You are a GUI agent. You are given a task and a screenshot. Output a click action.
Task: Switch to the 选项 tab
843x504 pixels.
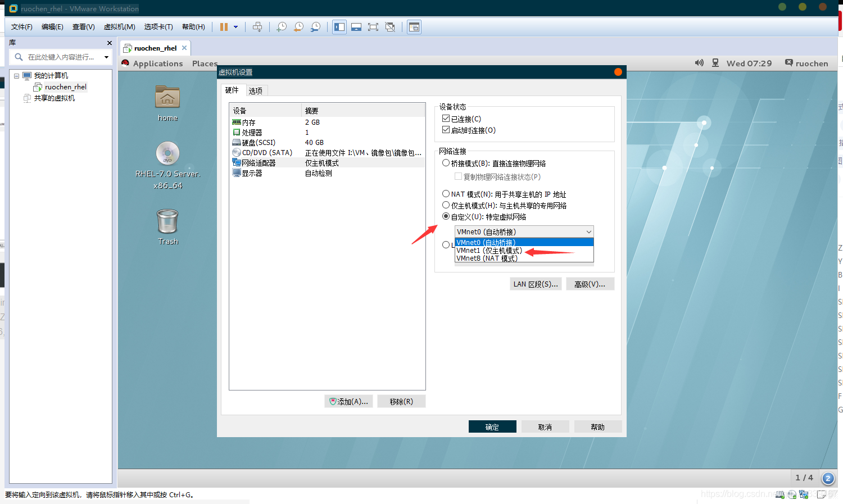click(256, 90)
